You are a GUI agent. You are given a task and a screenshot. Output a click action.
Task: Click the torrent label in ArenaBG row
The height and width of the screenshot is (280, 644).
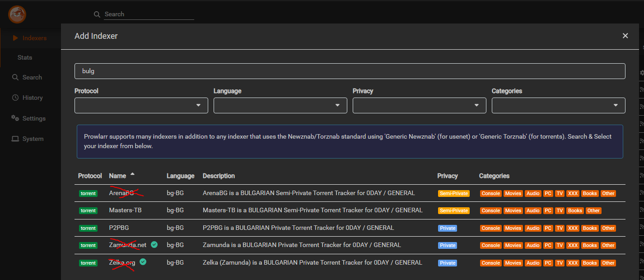click(x=88, y=193)
